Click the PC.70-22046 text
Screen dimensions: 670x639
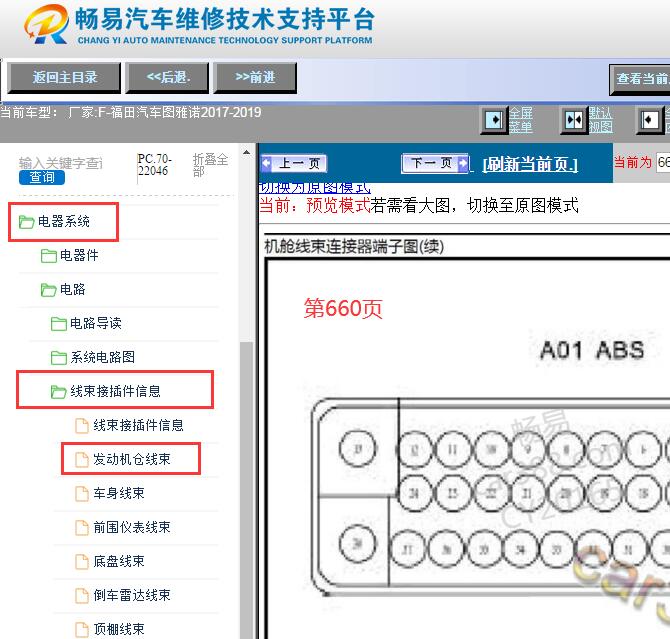(x=154, y=165)
